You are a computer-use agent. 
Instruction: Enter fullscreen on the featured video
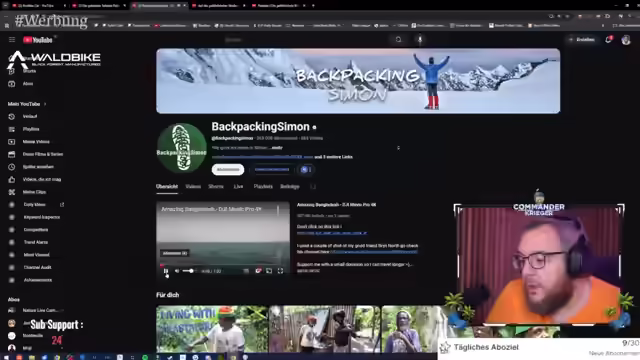[x=280, y=271]
